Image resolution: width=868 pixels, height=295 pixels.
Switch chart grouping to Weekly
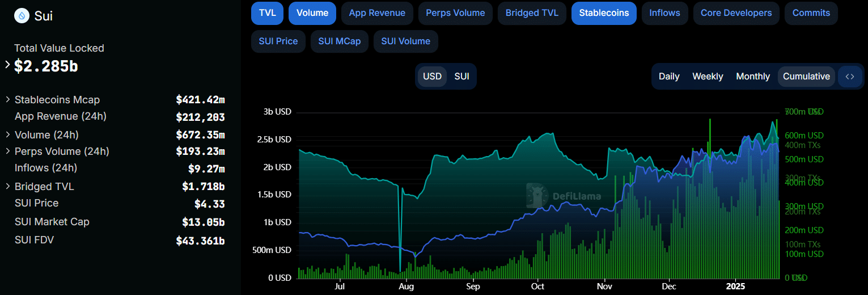click(708, 77)
